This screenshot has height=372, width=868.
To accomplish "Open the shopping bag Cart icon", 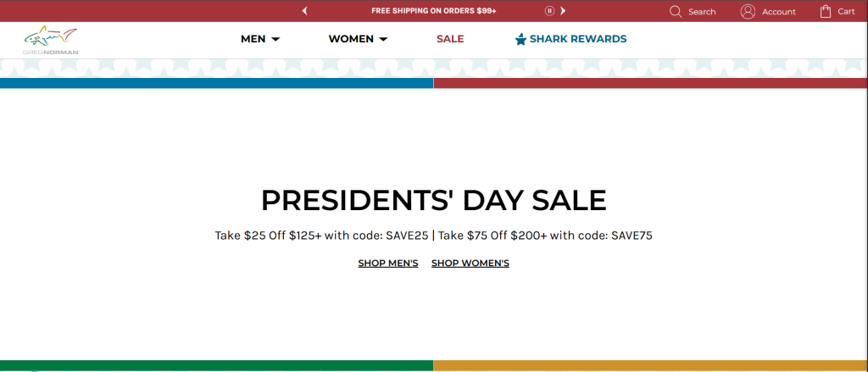I will (x=826, y=11).
